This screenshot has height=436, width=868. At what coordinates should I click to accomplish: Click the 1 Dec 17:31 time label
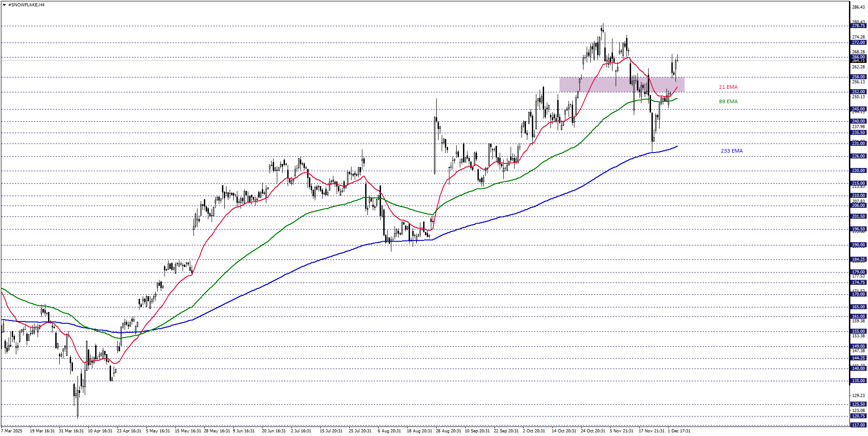click(679, 431)
